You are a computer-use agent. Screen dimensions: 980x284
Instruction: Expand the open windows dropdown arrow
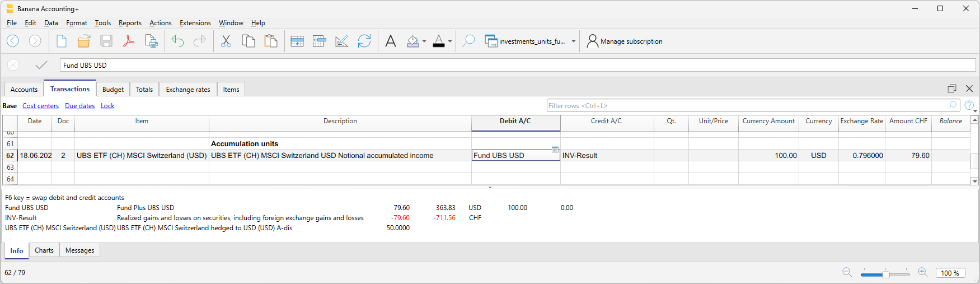[x=574, y=41]
